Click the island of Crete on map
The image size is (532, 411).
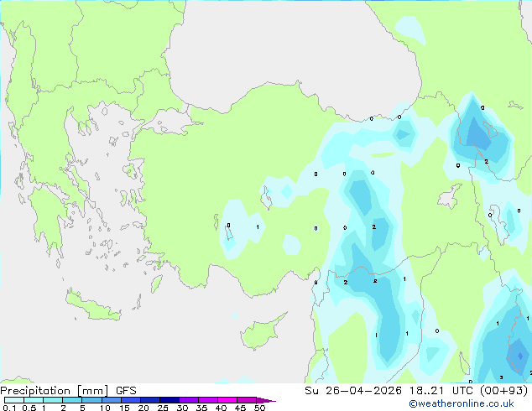pos(93,306)
